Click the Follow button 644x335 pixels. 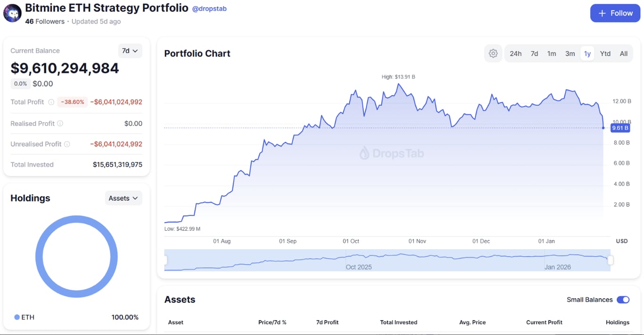(615, 13)
